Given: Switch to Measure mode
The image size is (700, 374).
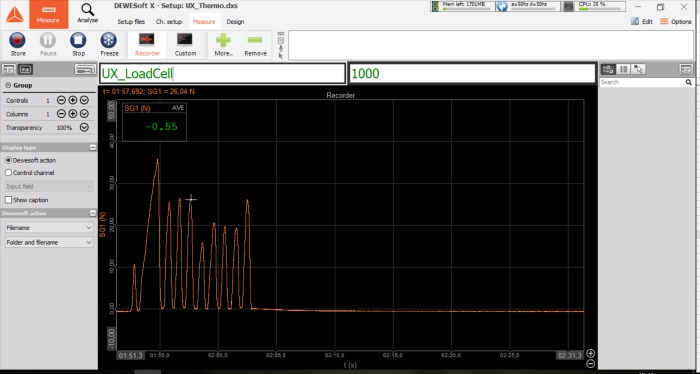Looking at the screenshot, I should (x=48, y=14).
